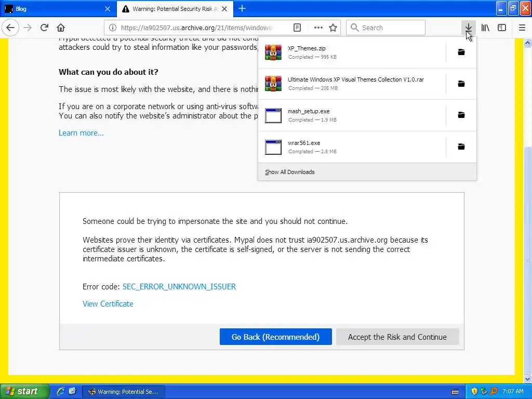Select Warning: Potential Se... taskbar button
This screenshot has height=399, width=532.
(124, 392)
